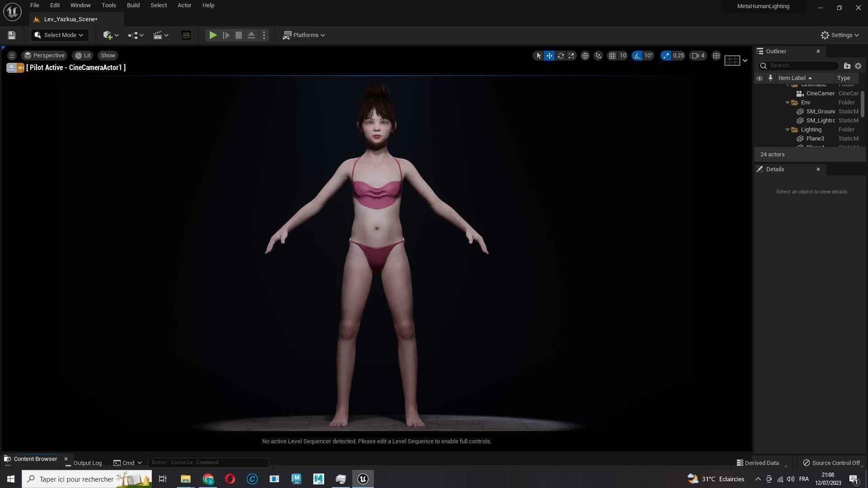Open the Lit view mode menu
This screenshot has height=488, width=868.
[83, 56]
